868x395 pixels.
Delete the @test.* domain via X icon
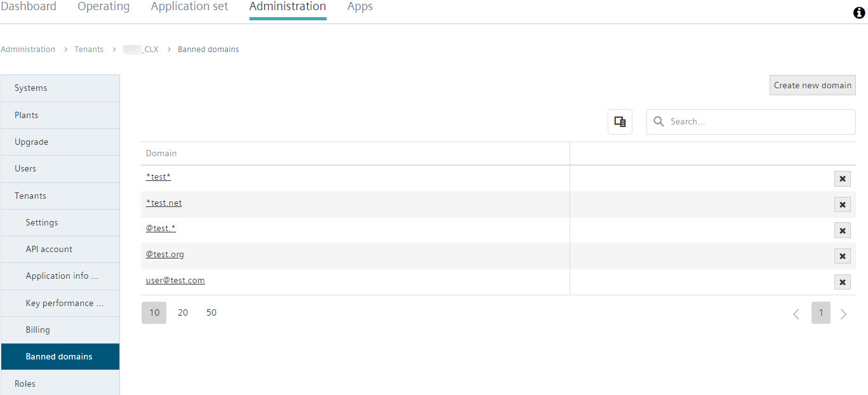click(842, 231)
